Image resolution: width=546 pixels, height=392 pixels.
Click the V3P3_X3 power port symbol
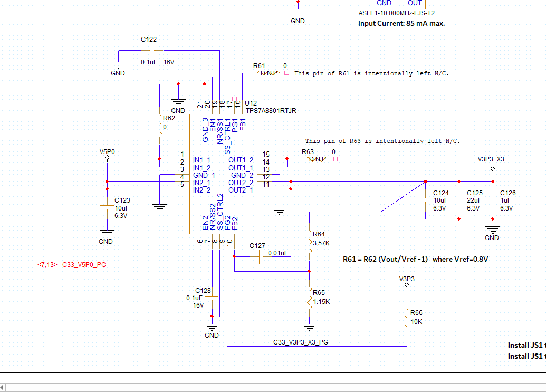493,169
